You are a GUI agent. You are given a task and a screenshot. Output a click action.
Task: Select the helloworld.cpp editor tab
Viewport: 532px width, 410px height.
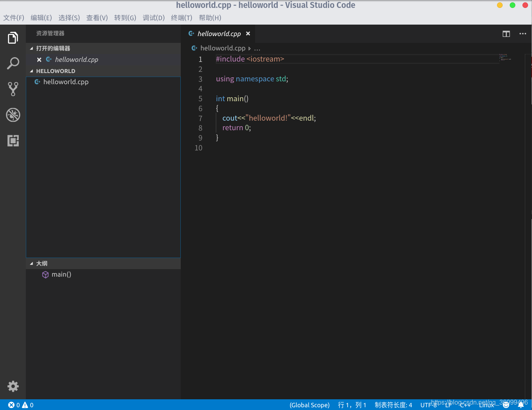pos(219,34)
